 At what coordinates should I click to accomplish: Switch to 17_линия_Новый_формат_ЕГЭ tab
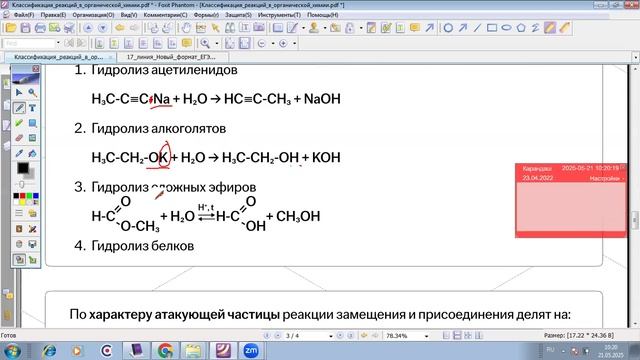pyautogui.click(x=171, y=57)
